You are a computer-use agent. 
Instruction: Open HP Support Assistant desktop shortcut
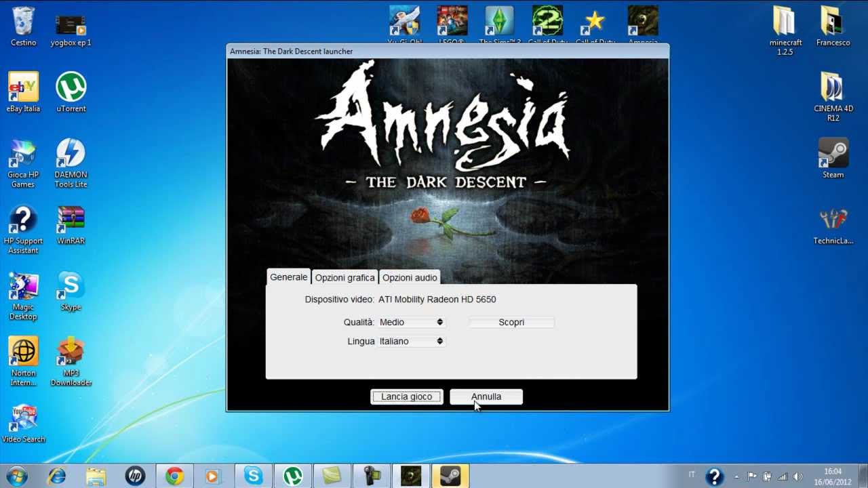tap(23, 230)
